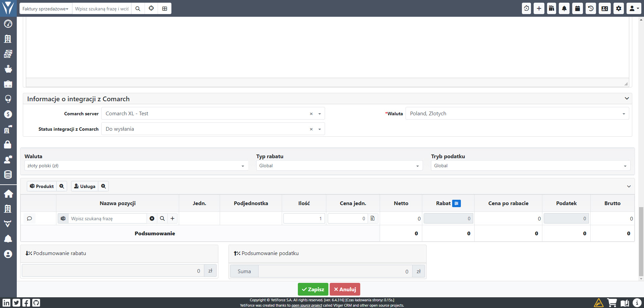Open the Rabat settings blue icon
Viewport: 644px width, 308px height.
click(x=457, y=203)
